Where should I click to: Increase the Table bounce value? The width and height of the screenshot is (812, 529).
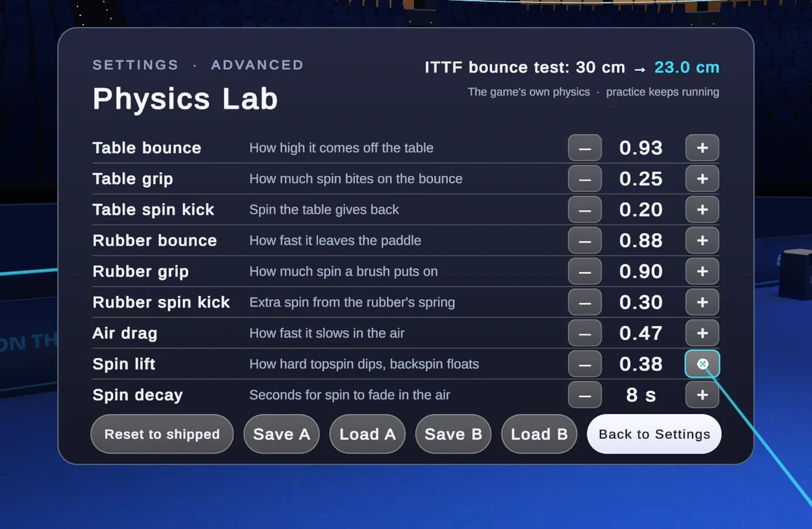pyautogui.click(x=702, y=148)
